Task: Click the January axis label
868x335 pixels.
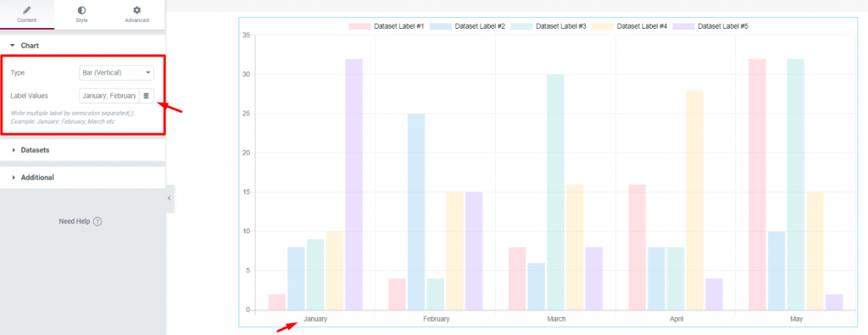Action: click(315, 320)
